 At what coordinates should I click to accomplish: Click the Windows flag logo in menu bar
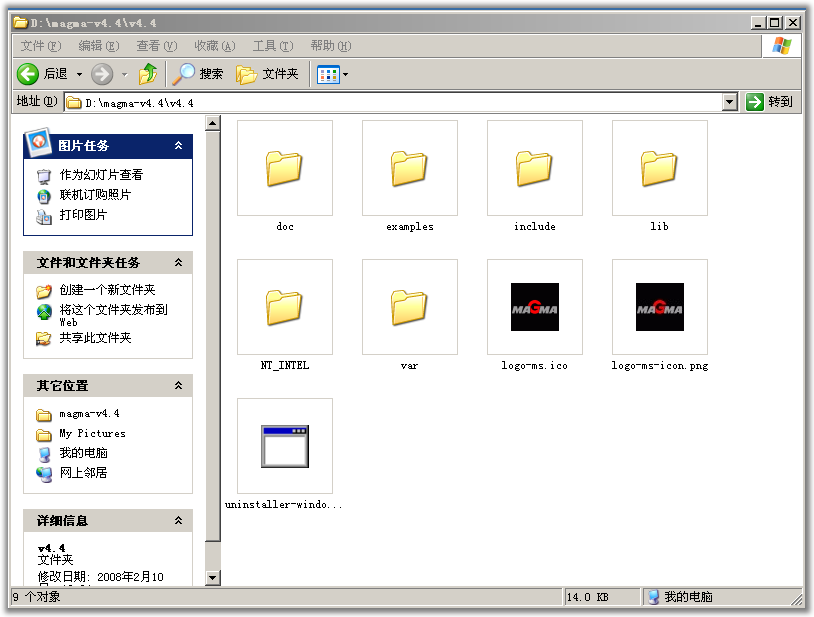[x=782, y=46]
